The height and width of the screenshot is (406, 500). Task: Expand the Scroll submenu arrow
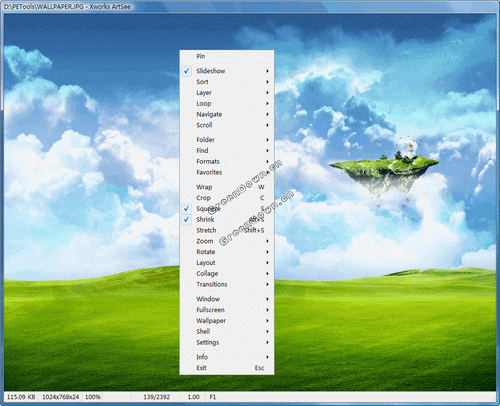[267, 125]
